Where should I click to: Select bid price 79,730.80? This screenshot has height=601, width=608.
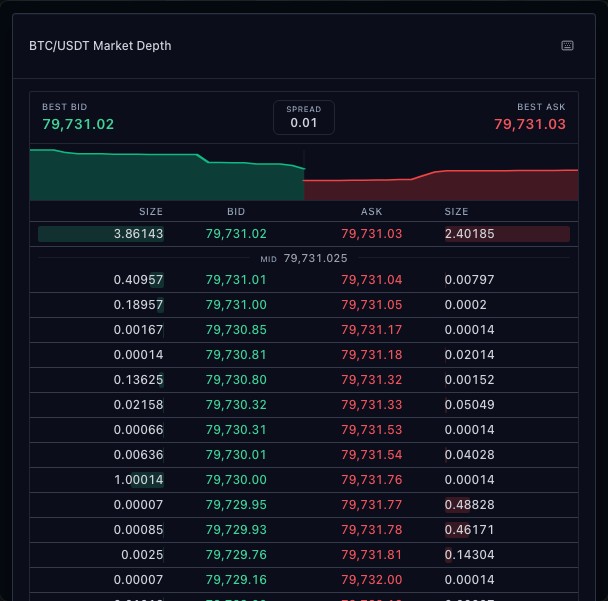point(236,380)
